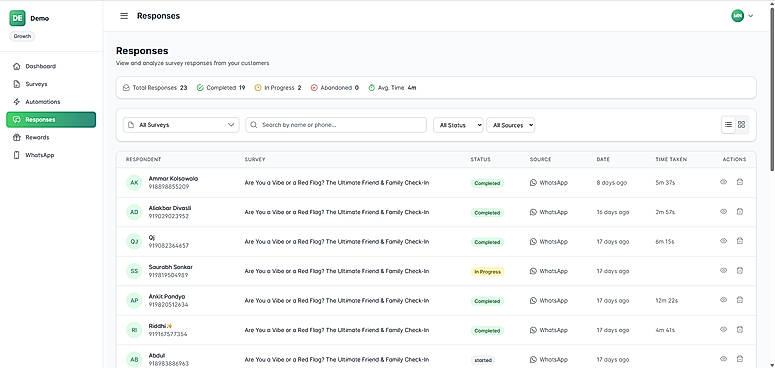Click the In Progress status badge
Screen dimensions: 775x368
click(487, 272)
